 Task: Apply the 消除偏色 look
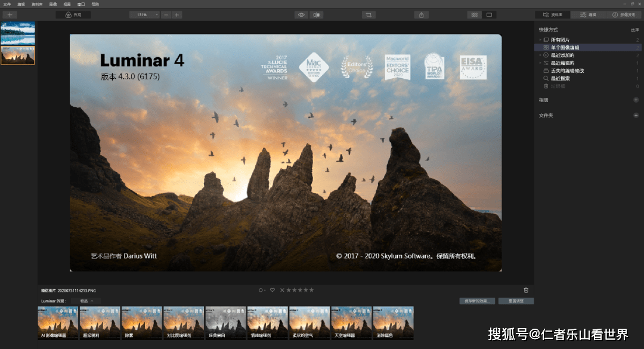point(393,323)
